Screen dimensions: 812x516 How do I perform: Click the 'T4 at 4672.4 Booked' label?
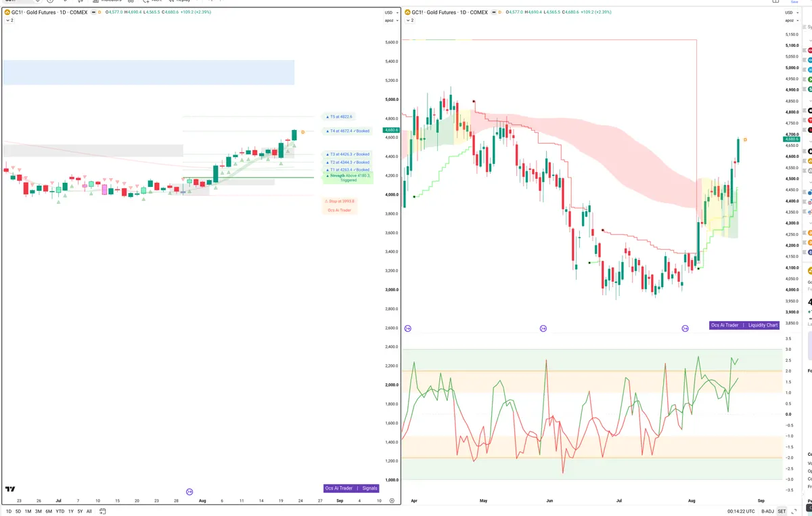point(347,131)
